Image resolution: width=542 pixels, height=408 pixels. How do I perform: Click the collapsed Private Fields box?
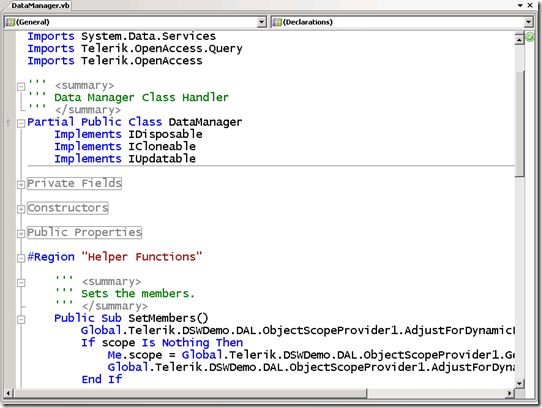74,183
